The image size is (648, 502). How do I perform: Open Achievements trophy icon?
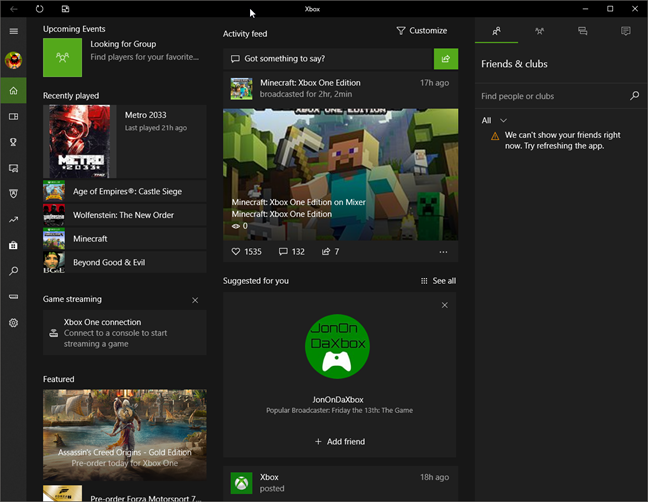[x=14, y=142]
